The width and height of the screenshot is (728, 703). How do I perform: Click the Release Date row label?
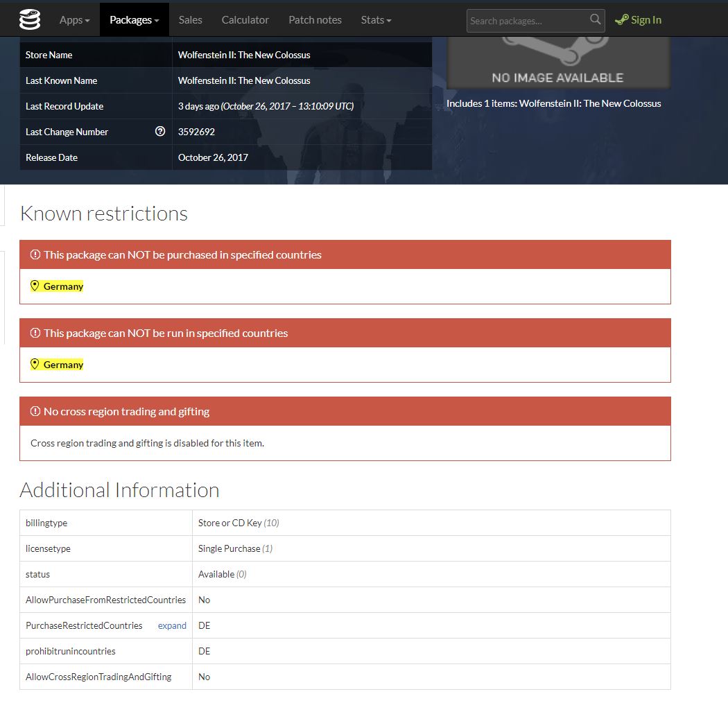[51, 157]
